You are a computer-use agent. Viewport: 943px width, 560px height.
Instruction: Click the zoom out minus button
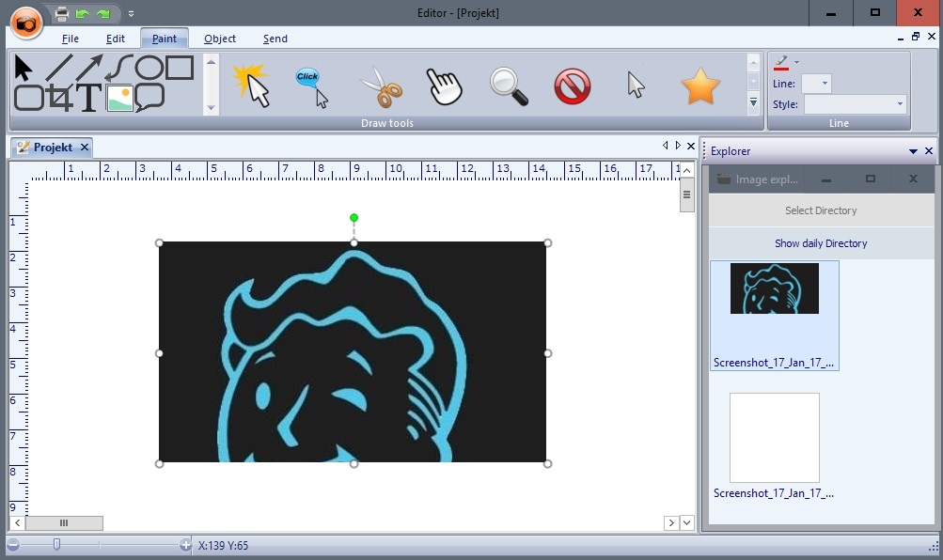[x=13, y=545]
